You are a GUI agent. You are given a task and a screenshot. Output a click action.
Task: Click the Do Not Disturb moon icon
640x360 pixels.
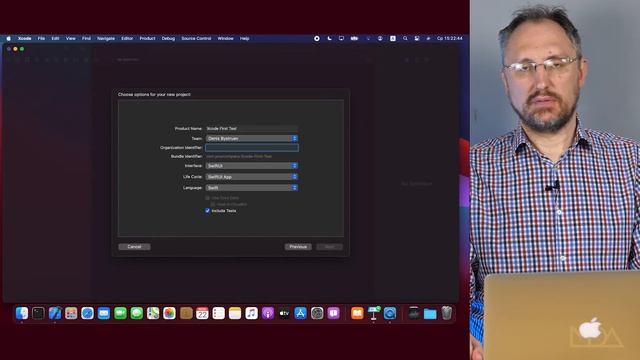coord(329,38)
